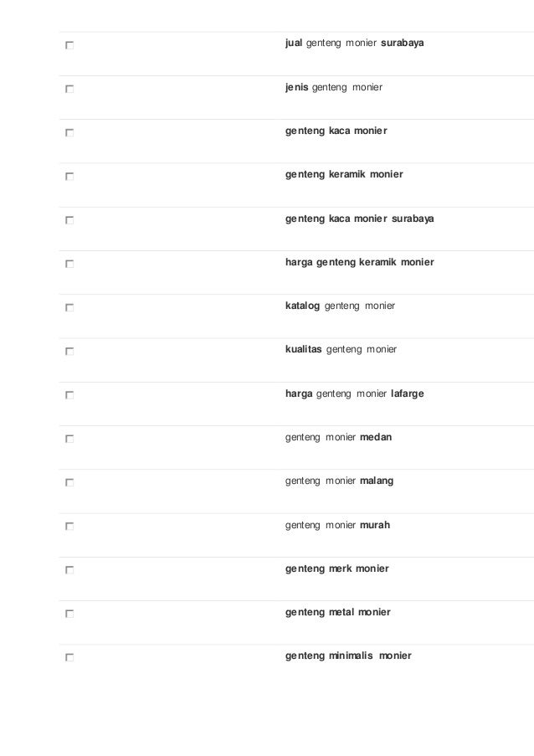Mark the katalog genteng monier checkbox
534x756 pixels.
pos(69,307)
